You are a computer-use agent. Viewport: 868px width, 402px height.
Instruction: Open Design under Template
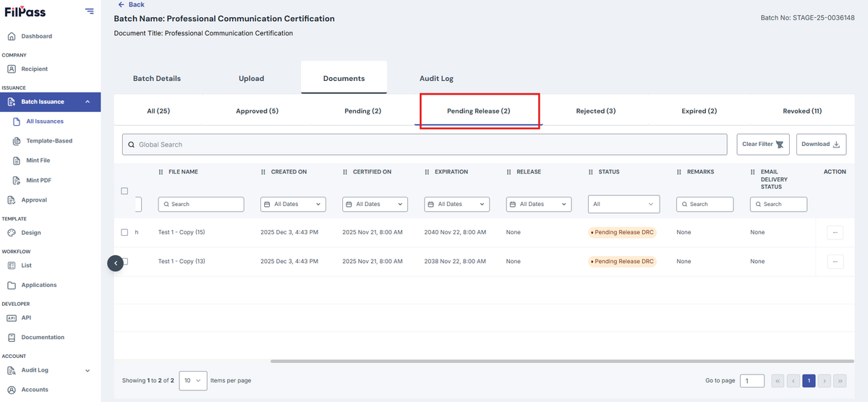(x=31, y=233)
